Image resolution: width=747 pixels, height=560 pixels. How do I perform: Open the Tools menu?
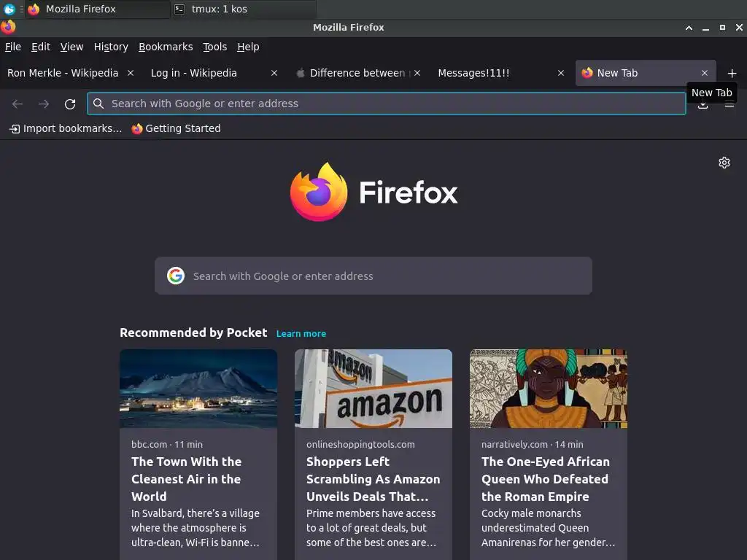(x=215, y=47)
